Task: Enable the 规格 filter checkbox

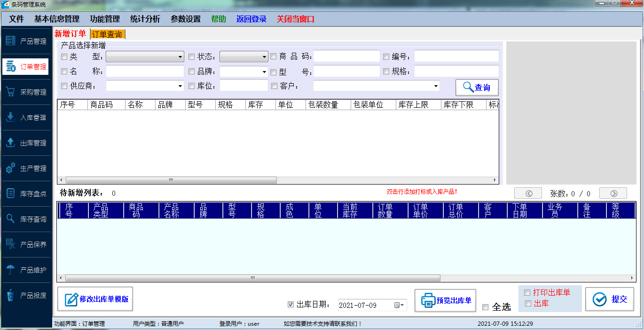Action: click(x=386, y=72)
